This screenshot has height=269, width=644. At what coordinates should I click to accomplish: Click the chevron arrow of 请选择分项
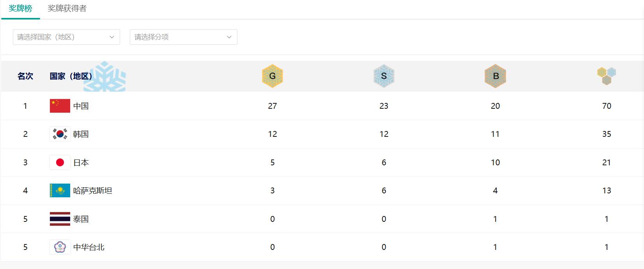pos(229,37)
